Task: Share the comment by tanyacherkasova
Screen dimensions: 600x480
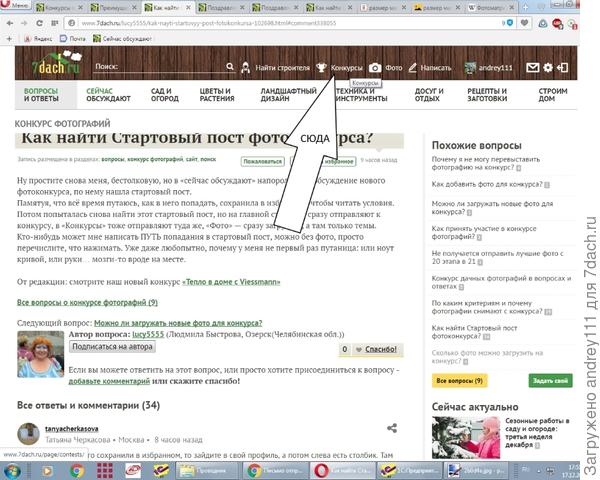Action: click(x=391, y=429)
